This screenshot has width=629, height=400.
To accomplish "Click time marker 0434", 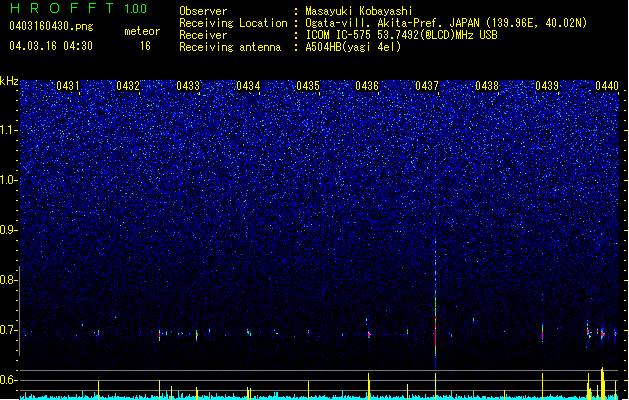I will pos(248,86).
